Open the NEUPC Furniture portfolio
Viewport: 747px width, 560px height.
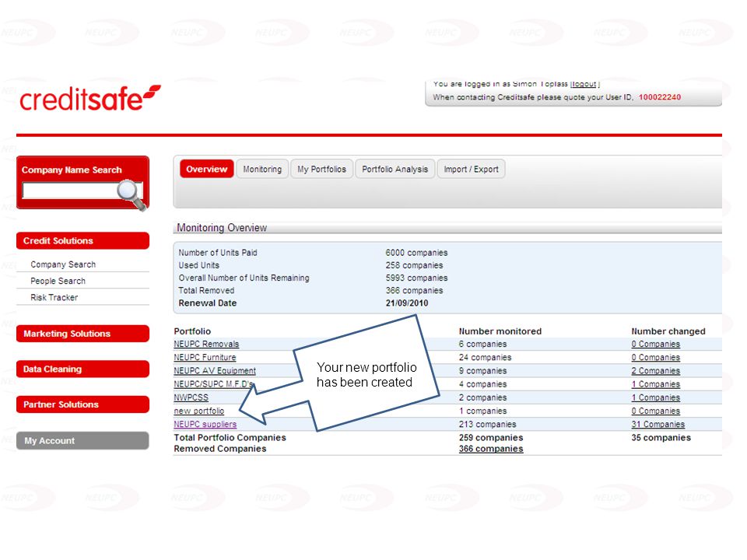[205, 357]
